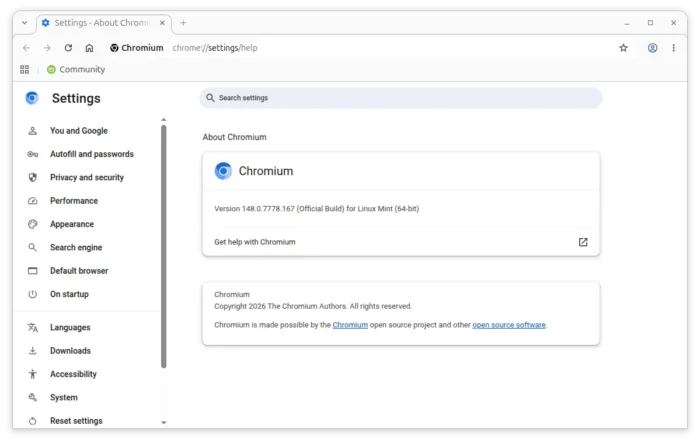This screenshot has height=443, width=700.
Task: Bookmark this page with the star icon
Action: [623, 48]
